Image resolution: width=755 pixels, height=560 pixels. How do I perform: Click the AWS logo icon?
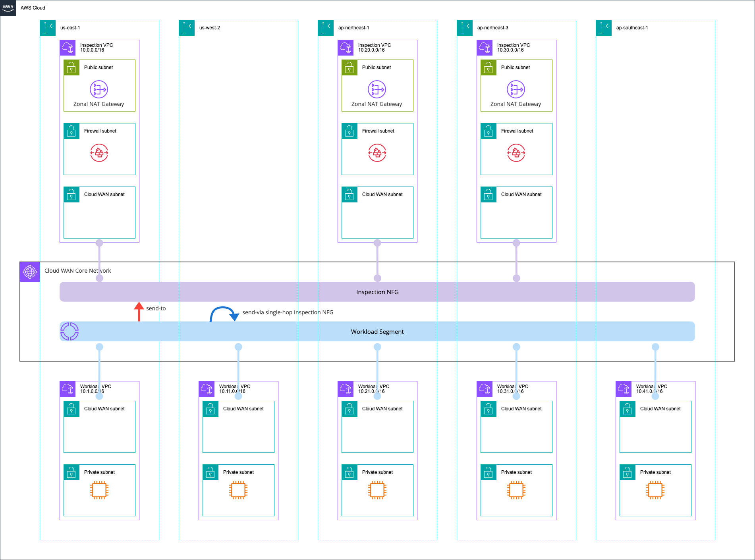coord(8,8)
